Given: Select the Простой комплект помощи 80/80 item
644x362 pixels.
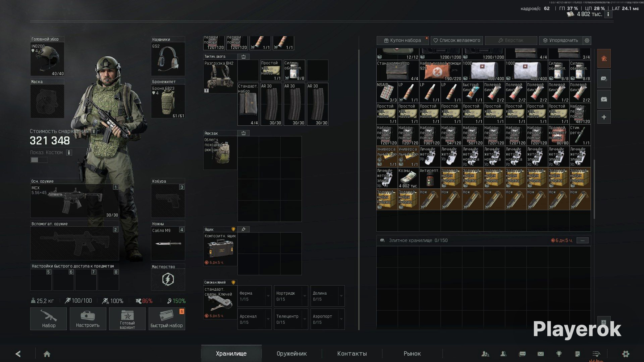Looking at the screenshot, I should [559, 135].
